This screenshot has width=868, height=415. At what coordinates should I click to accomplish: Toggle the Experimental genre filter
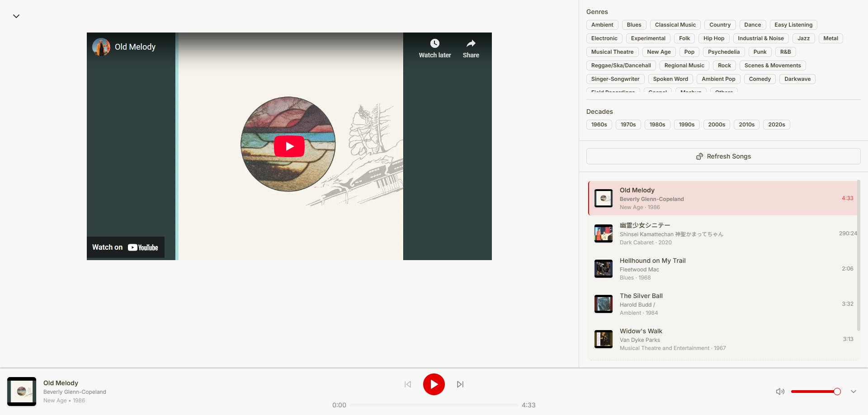(x=648, y=38)
